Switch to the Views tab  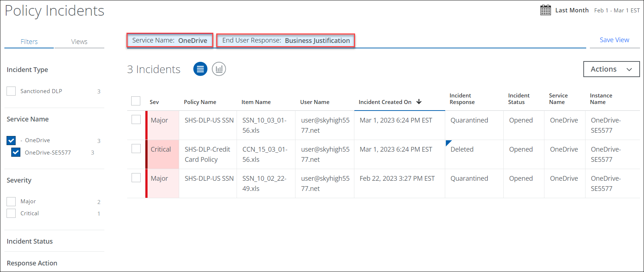pos(79,42)
